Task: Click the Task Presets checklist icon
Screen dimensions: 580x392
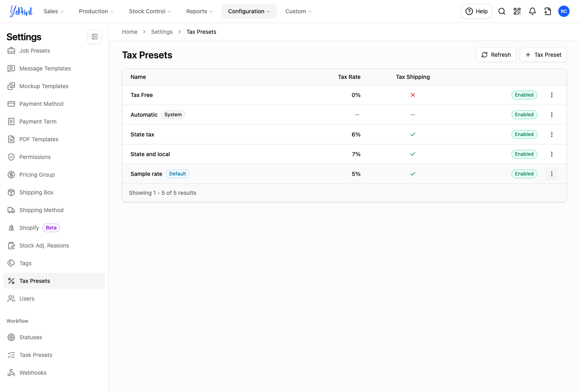Action: coord(11,355)
